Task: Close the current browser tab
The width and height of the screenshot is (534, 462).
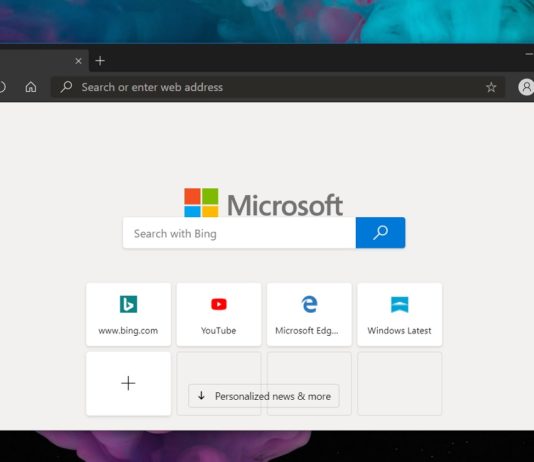Action: click(x=78, y=61)
